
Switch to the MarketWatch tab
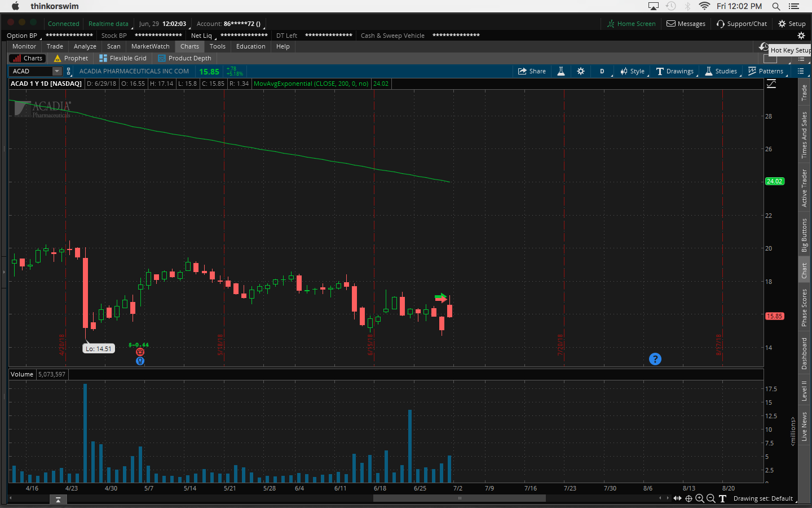tap(151, 46)
